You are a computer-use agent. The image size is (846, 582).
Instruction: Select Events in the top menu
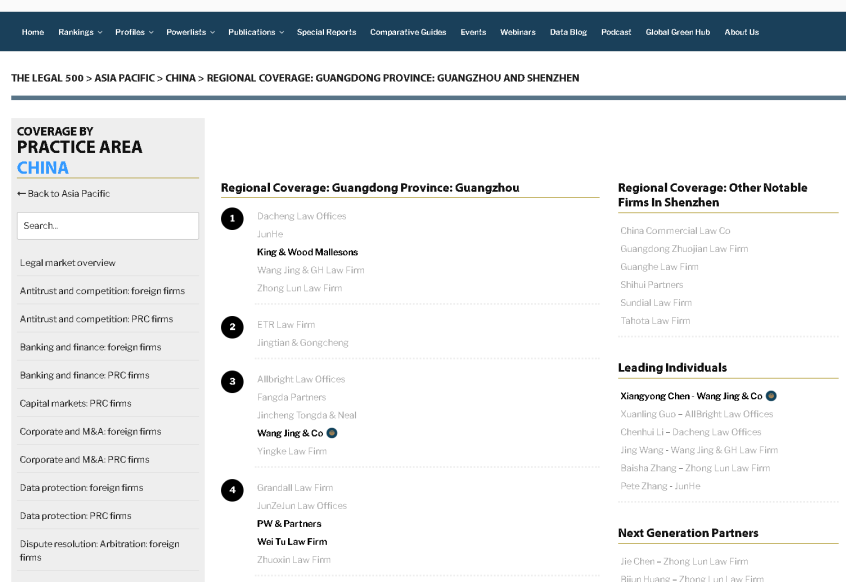[473, 32]
